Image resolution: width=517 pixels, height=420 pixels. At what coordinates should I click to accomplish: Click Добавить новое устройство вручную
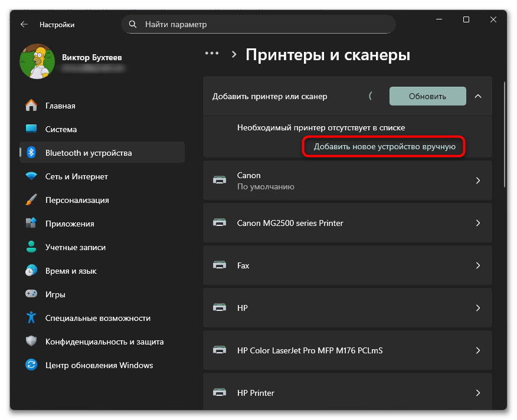point(383,146)
